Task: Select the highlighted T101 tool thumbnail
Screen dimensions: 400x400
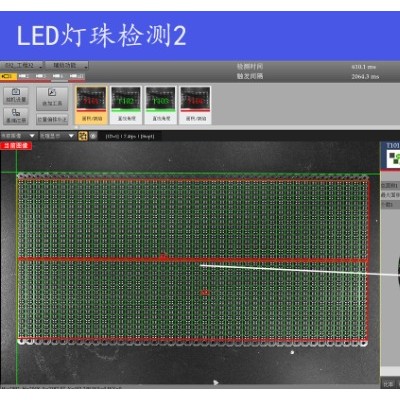Action: point(91,105)
